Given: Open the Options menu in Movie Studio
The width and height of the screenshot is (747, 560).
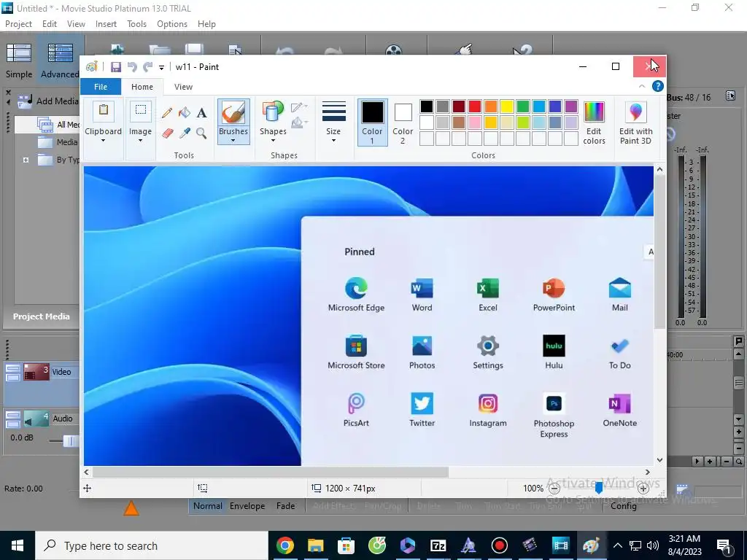Looking at the screenshot, I should point(172,24).
